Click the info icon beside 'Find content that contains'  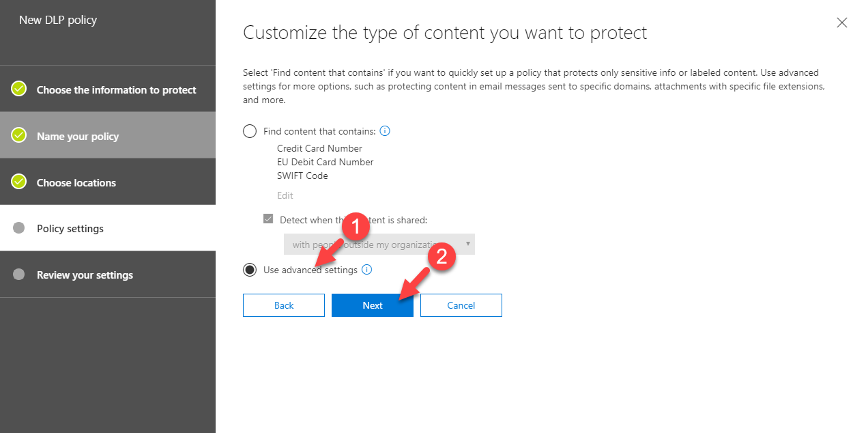pyautogui.click(x=385, y=131)
